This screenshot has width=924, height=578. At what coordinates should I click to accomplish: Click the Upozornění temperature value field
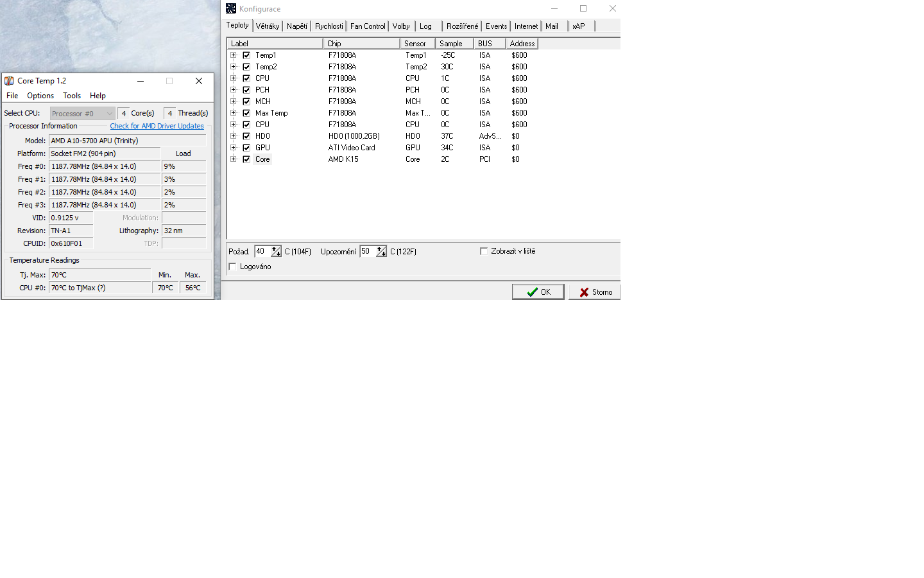(x=368, y=252)
